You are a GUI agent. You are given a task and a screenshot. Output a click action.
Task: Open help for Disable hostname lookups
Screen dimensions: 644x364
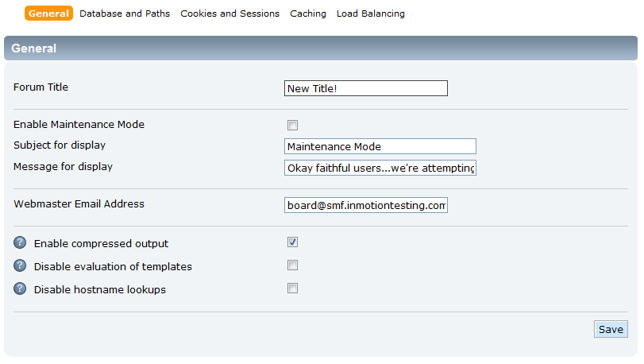pyautogui.click(x=20, y=288)
